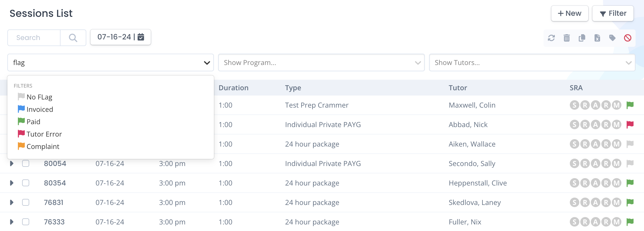Open calendar icon next to 07-16-24
Image resolution: width=644 pixels, height=231 pixels.
141,37
